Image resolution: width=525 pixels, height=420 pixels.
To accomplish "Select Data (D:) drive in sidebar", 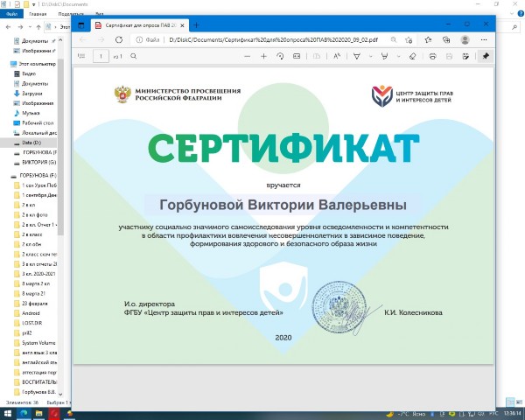I will pyautogui.click(x=31, y=142).
